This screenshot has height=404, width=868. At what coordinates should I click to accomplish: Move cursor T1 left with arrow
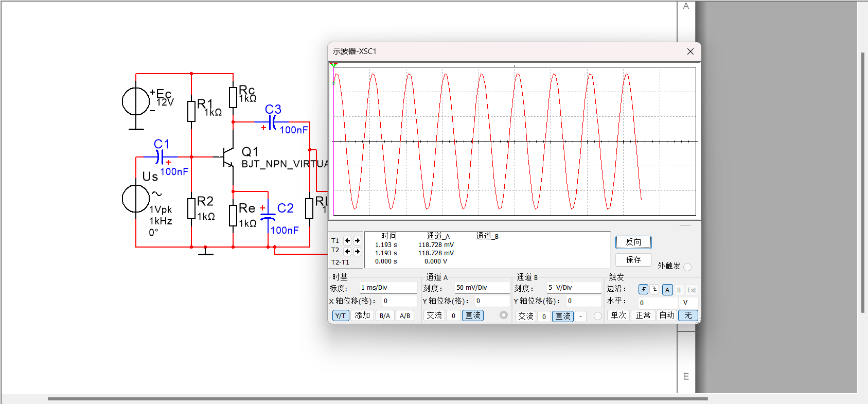[347, 241]
